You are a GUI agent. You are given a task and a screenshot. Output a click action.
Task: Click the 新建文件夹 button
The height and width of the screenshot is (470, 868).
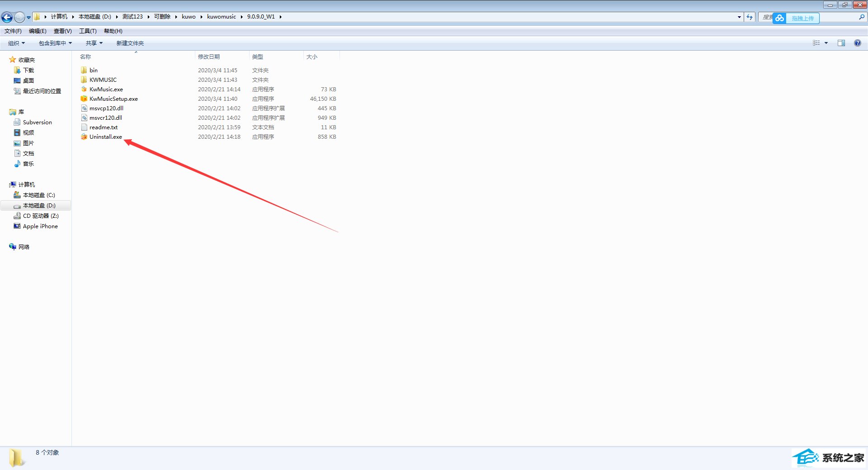pyautogui.click(x=130, y=43)
